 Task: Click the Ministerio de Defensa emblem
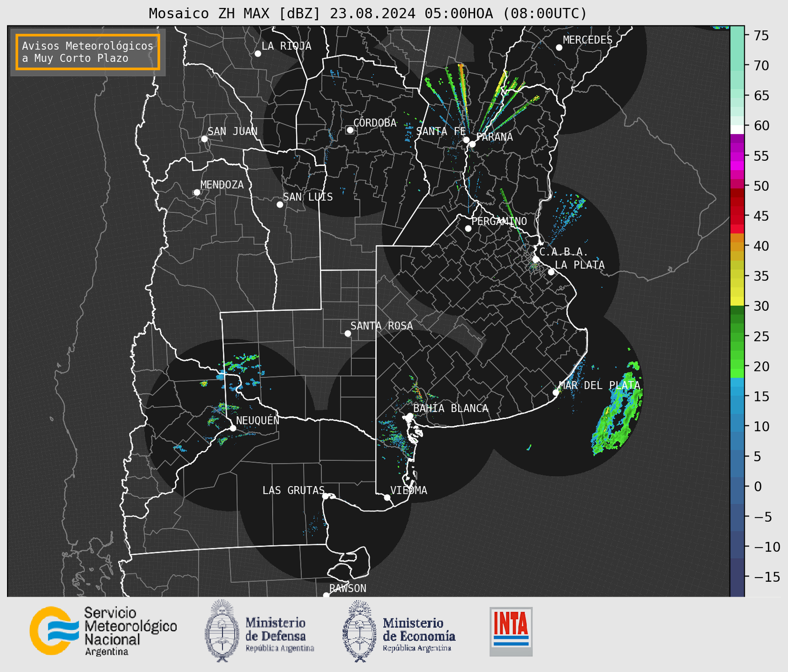pyautogui.click(x=221, y=631)
